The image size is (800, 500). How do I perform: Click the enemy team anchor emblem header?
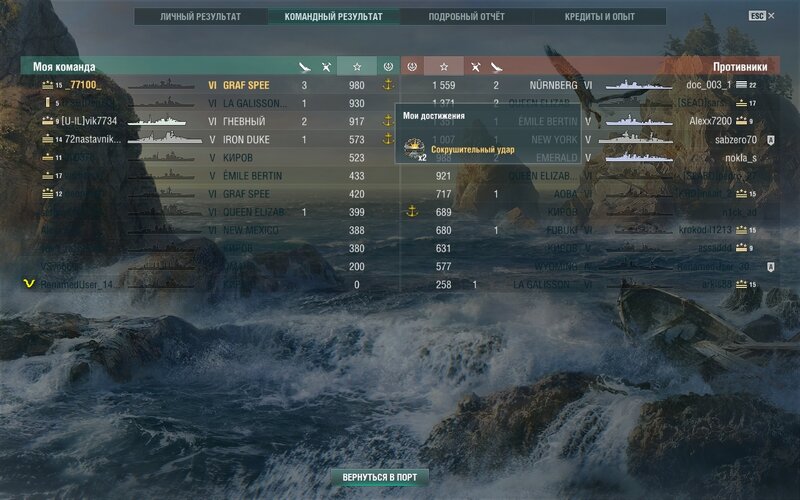click(x=412, y=66)
